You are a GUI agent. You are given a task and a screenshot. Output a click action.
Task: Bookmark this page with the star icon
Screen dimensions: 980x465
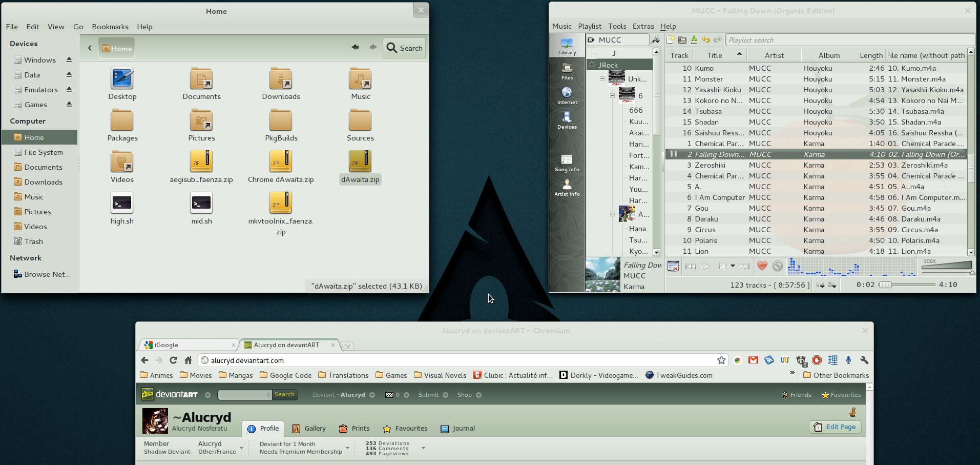point(721,360)
